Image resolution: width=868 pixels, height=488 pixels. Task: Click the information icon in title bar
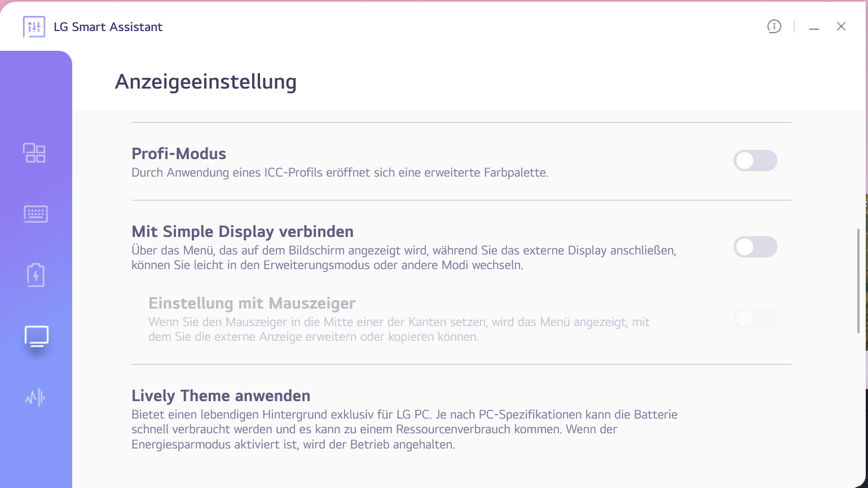pyautogui.click(x=774, y=27)
